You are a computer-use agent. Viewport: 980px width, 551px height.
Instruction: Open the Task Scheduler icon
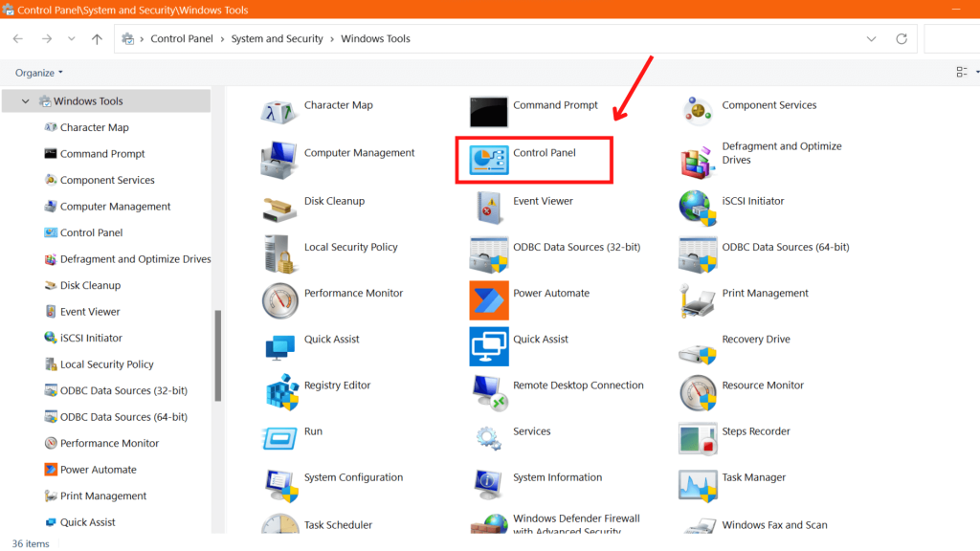click(x=280, y=523)
